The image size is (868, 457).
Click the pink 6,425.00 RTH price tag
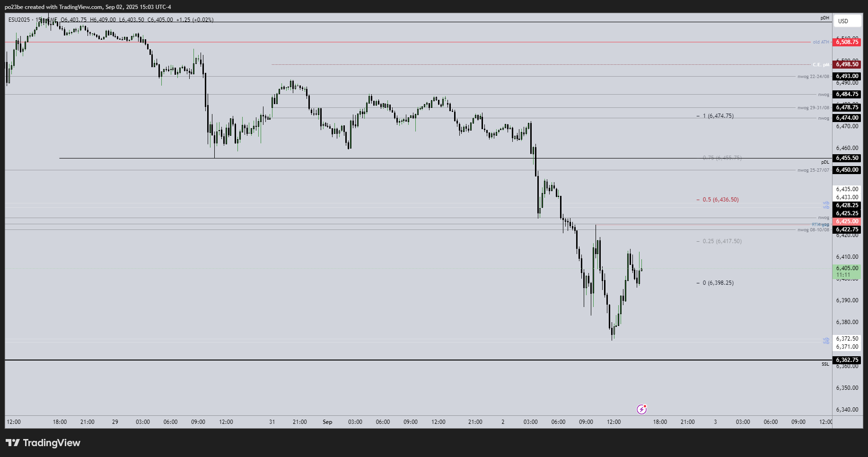tap(847, 221)
